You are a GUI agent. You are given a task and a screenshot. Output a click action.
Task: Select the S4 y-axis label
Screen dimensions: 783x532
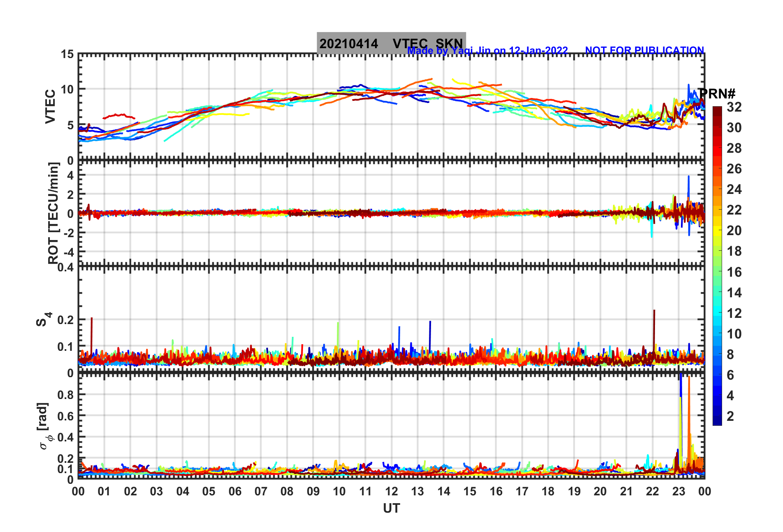[x=44, y=319]
